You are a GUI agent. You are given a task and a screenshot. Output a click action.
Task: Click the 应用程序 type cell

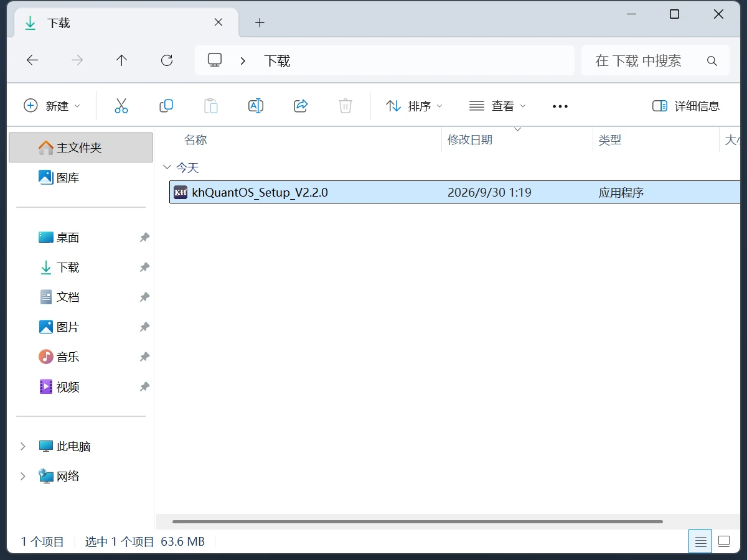(x=621, y=192)
